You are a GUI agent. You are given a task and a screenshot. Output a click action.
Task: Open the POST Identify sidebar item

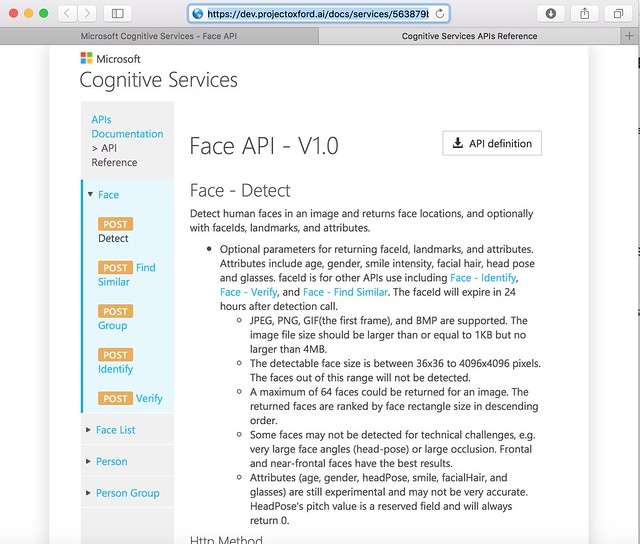tap(116, 362)
